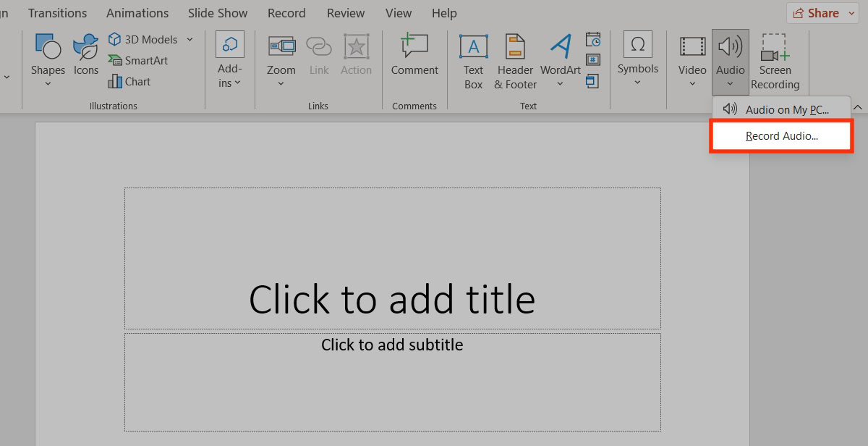Expand the Video insert dropdown
The width and height of the screenshot is (868, 446).
692,62
